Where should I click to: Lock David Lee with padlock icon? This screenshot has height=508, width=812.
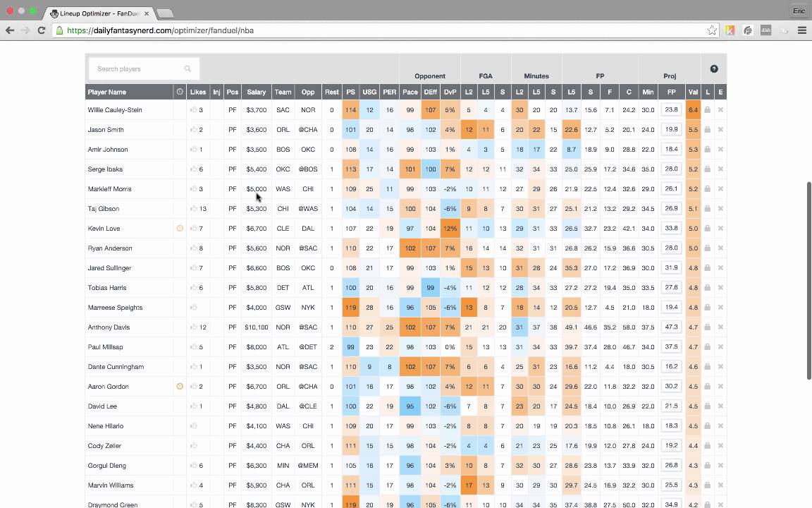(707, 406)
